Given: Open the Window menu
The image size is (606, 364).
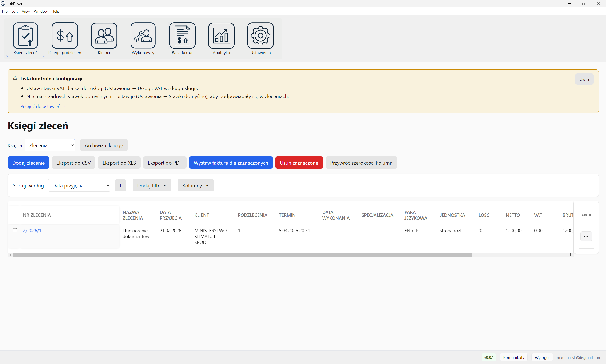Looking at the screenshot, I should click(40, 11).
